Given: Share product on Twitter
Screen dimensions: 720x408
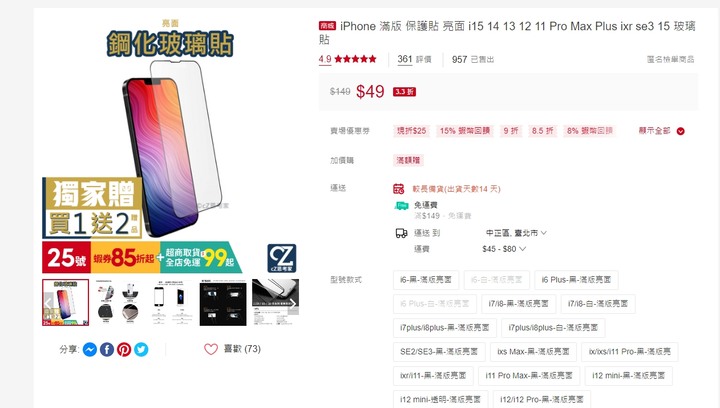Looking at the screenshot, I should (x=141, y=350).
